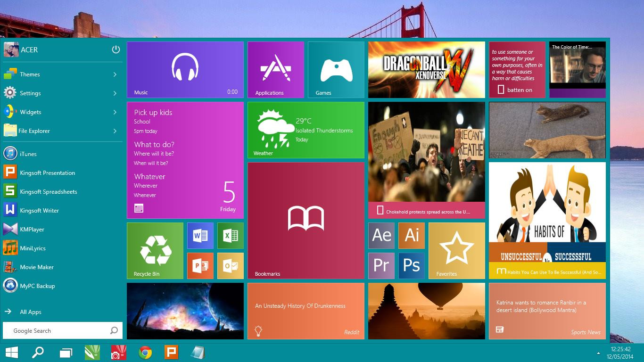Open the Habits of Successful article tile
Viewport: 644px width, 362px height.
point(547,221)
